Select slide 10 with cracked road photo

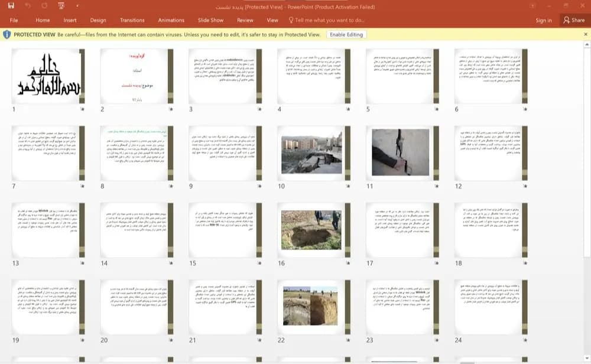click(314, 153)
